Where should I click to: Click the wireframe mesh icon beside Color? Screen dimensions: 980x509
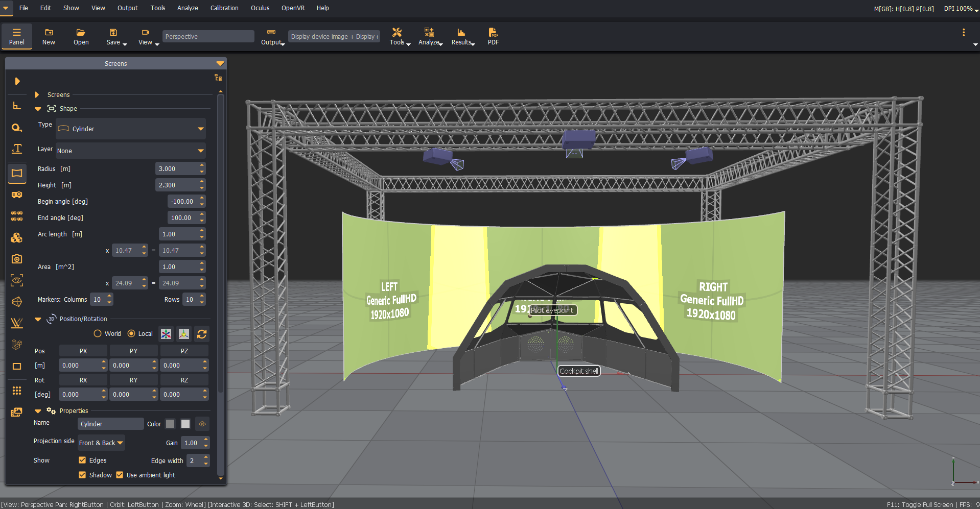click(202, 424)
